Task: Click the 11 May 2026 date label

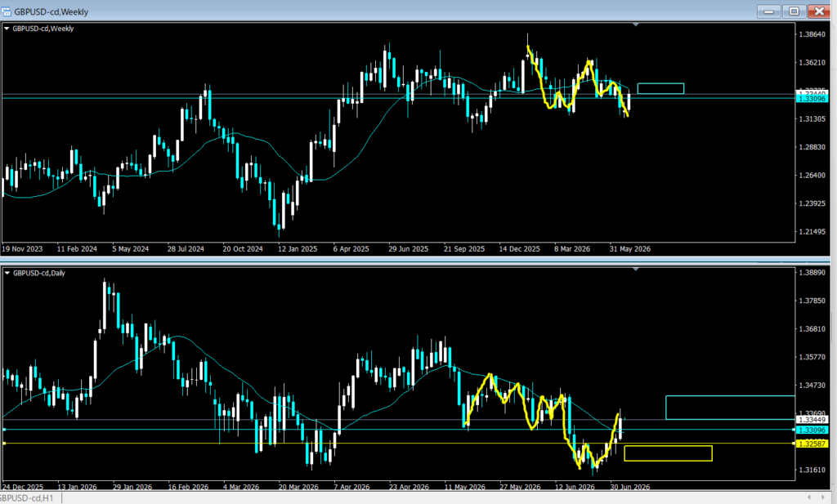Action: tap(465, 487)
